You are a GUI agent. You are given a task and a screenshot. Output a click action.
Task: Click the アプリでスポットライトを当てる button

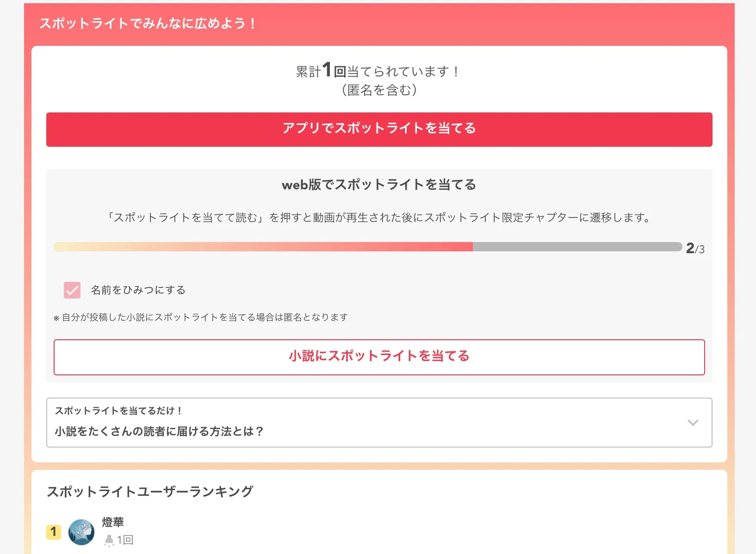point(379,129)
